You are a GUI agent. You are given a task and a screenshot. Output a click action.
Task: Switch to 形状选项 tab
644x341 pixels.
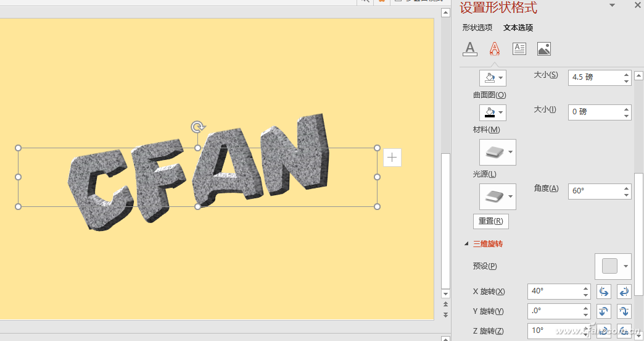pyautogui.click(x=477, y=28)
